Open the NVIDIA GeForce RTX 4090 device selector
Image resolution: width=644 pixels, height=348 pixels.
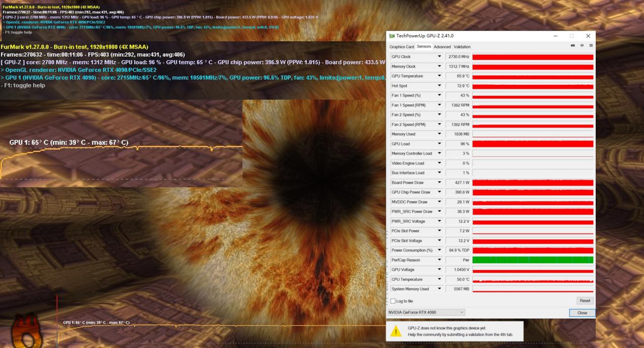coord(426,312)
